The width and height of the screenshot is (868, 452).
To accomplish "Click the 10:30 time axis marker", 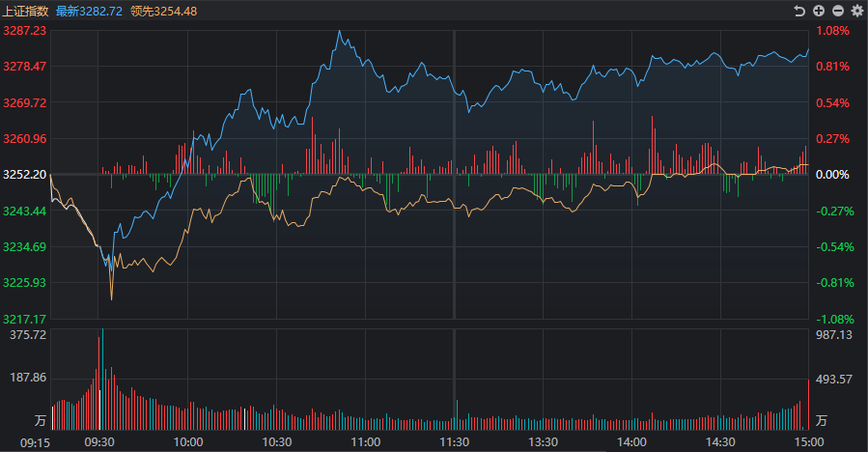I will (277, 442).
